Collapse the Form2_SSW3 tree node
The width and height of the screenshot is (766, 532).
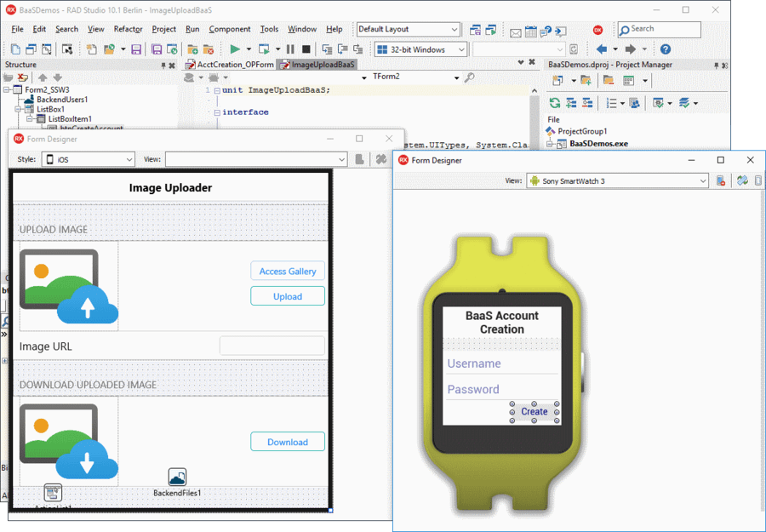[x=6, y=90]
